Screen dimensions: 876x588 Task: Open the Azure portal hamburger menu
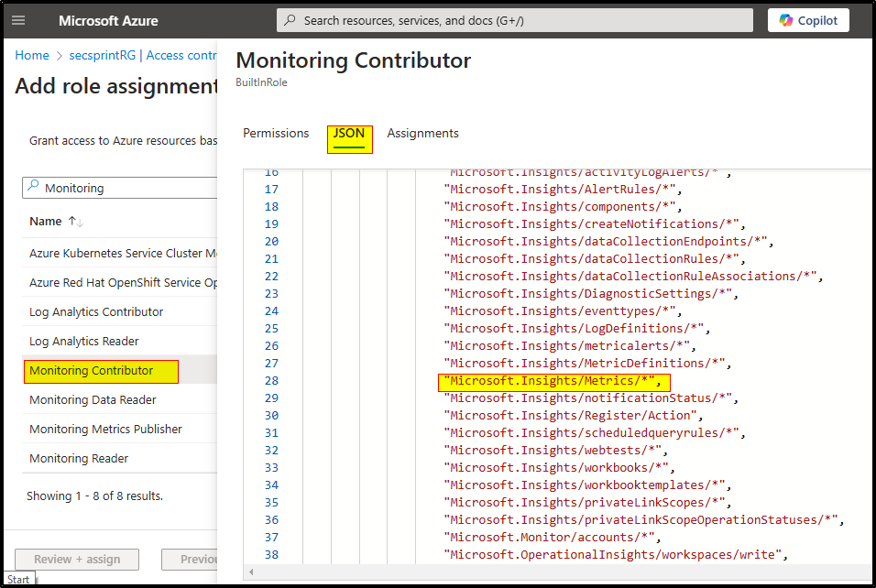20,20
